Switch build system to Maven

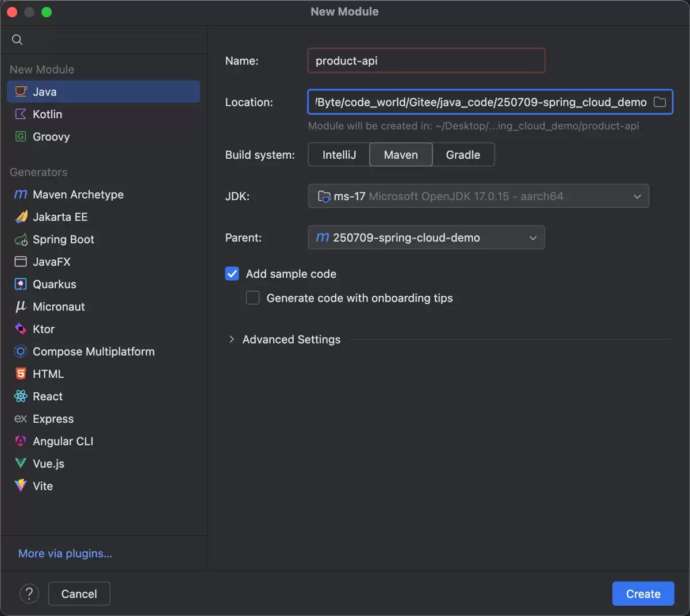click(401, 155)
